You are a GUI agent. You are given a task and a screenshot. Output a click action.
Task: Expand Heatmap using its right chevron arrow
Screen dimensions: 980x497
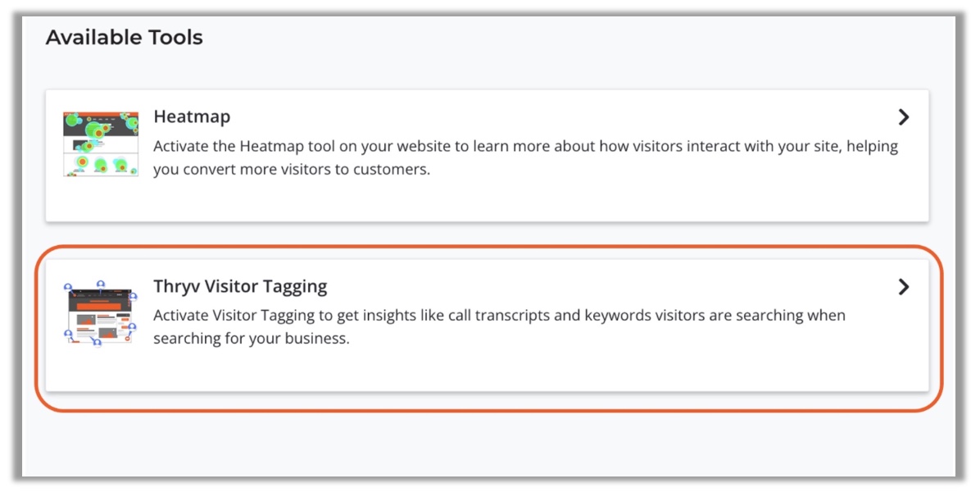pyautogui.click(x=903, y=117)
